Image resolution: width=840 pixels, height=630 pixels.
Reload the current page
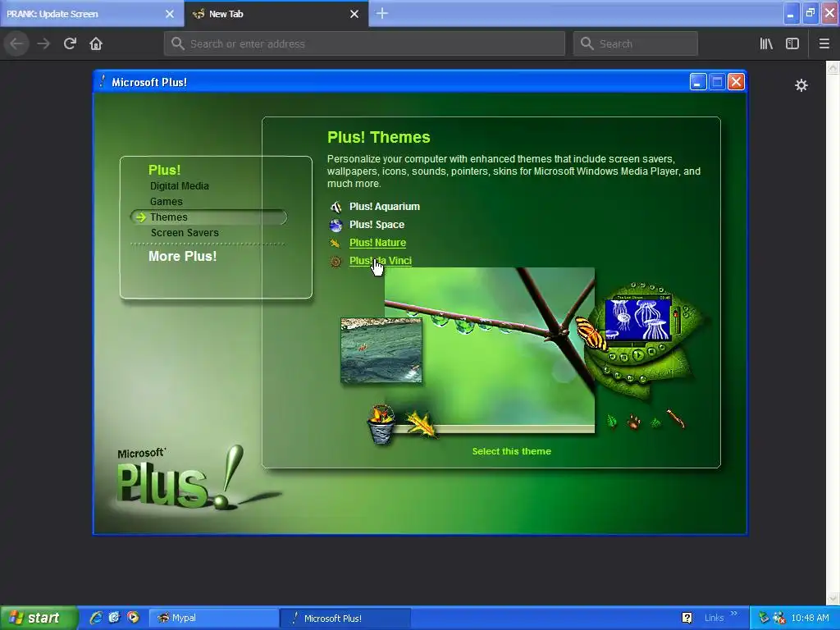70,43
